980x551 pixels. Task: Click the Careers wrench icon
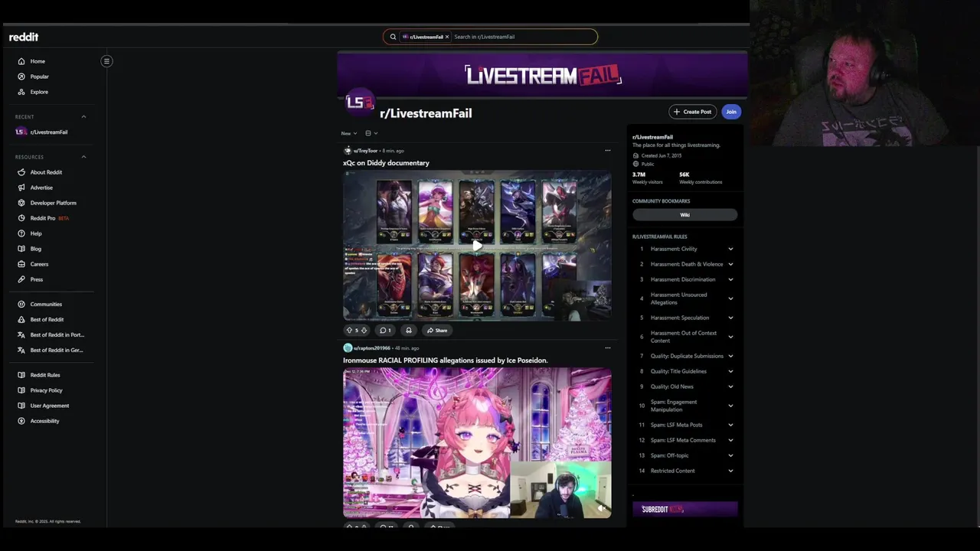point(21,264)
